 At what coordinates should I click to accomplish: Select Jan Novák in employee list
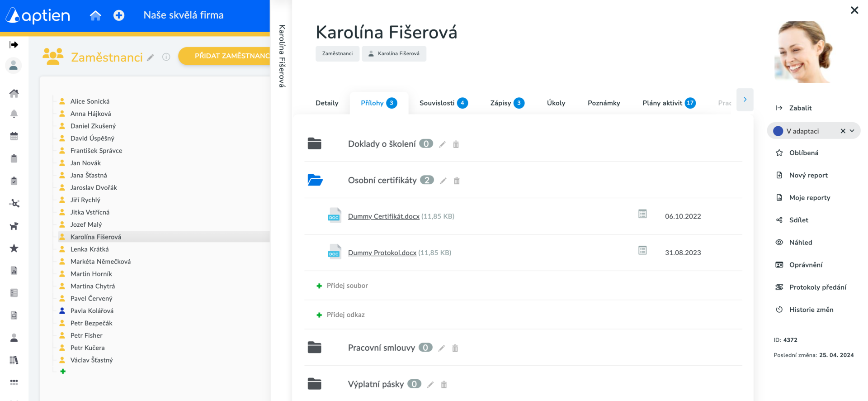tap(85, 163)
